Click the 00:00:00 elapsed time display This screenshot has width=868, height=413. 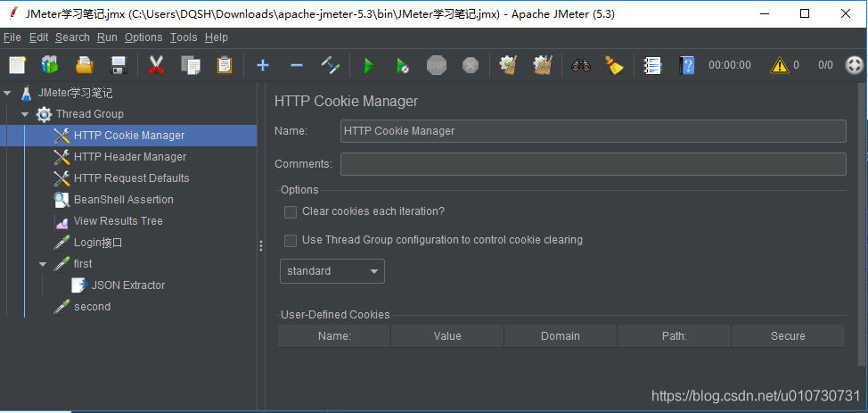[x=730, y=65]
